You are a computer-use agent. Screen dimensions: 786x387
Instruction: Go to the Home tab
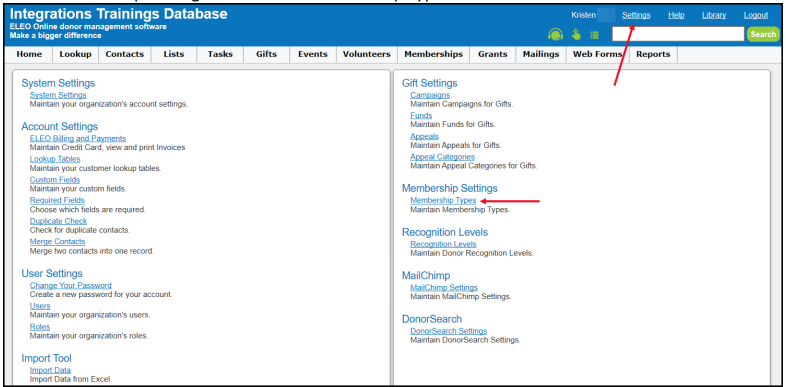(x=29, y=54)
